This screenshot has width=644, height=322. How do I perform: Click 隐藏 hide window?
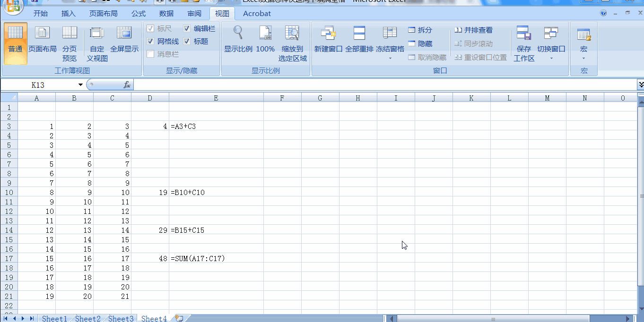420,43
